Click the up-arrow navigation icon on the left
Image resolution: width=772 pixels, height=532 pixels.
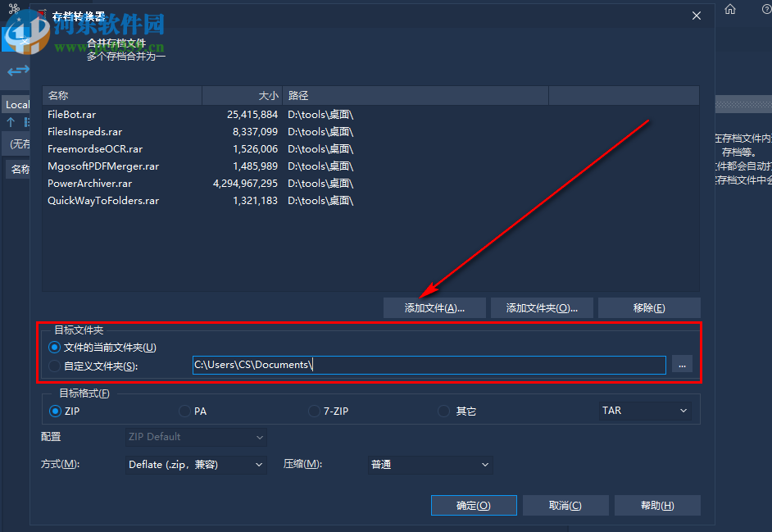point(11,121)
